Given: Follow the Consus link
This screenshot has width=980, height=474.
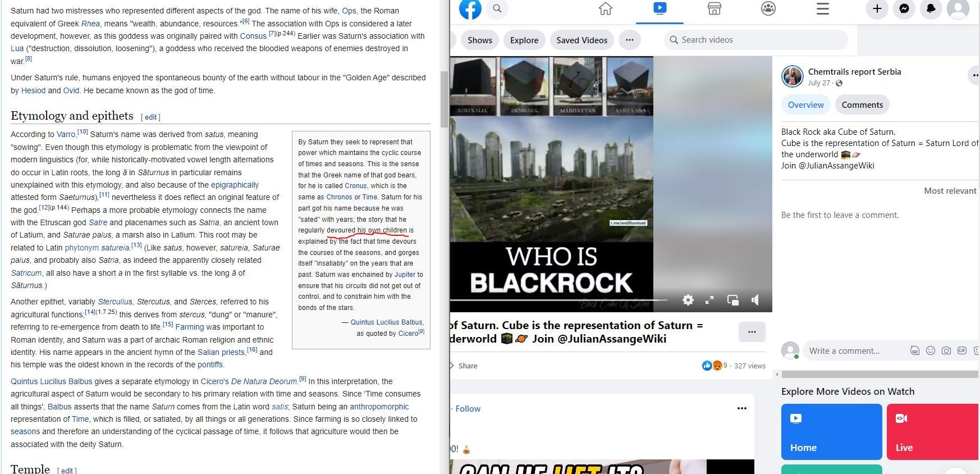Looking at the screenshot, I should coord(253,36).
